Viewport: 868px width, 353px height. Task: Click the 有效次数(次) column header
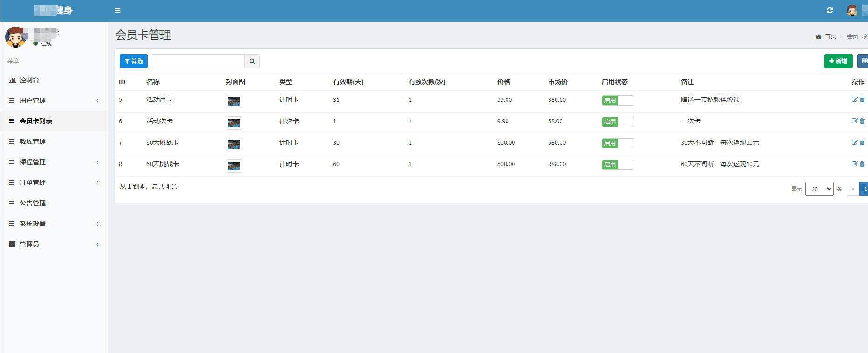tap(427, 82)
